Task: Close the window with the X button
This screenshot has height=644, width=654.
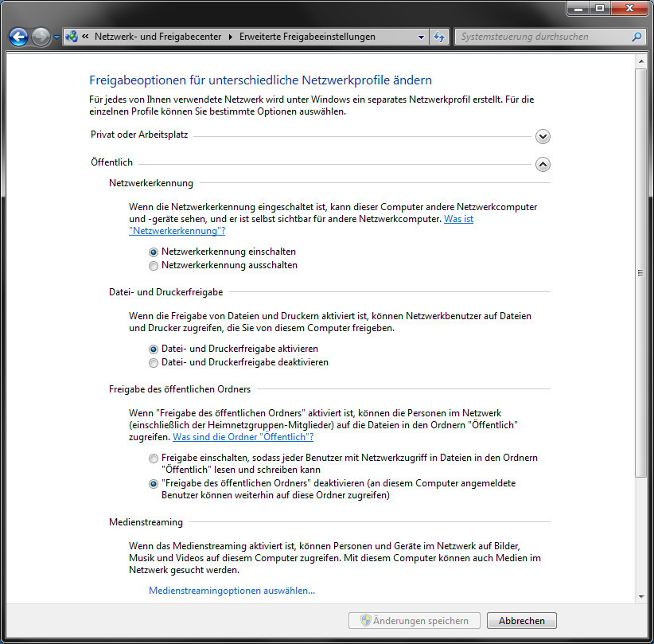Action: [x=630, y=8]
